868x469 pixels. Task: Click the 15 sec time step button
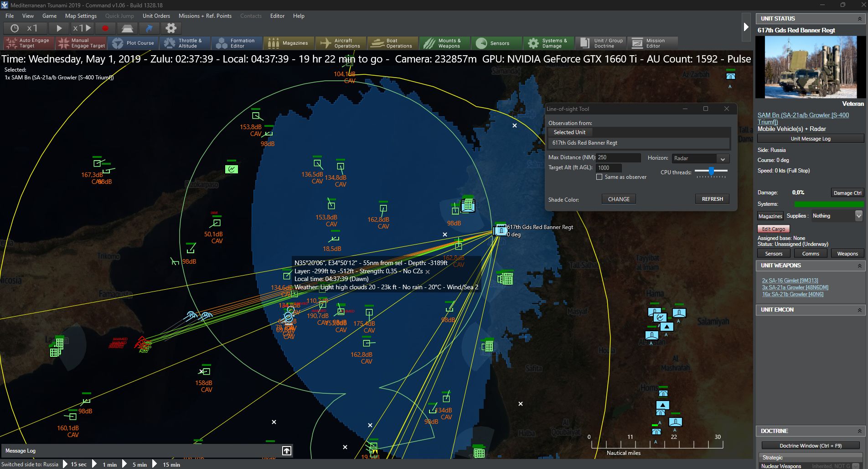[78, 464]
